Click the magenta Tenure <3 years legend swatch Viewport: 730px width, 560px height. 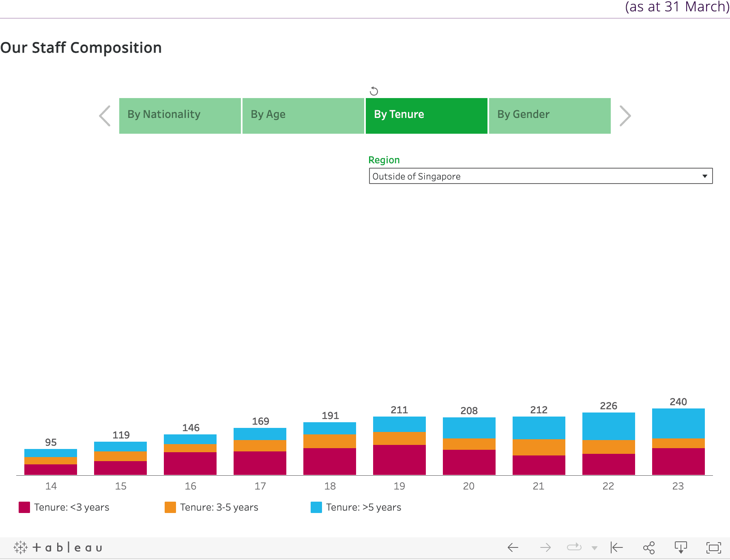[24, 507]
